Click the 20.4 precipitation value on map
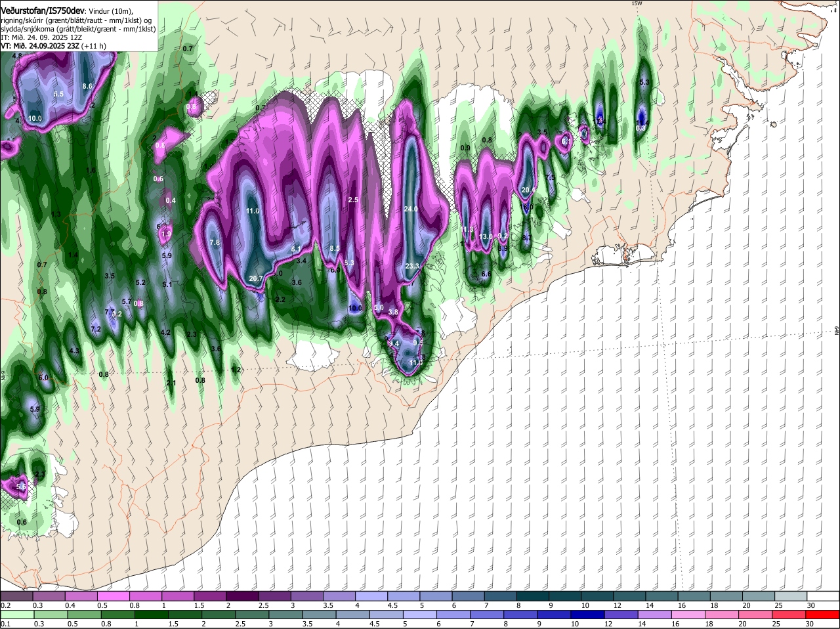 [x=528, y=190]
